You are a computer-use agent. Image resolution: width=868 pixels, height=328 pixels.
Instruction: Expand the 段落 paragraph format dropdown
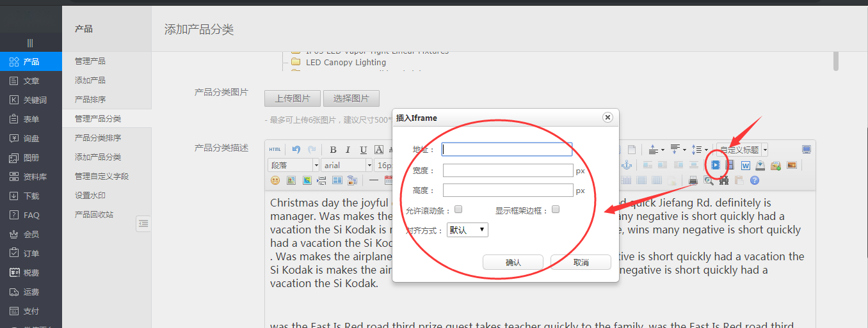coord(293,165)
